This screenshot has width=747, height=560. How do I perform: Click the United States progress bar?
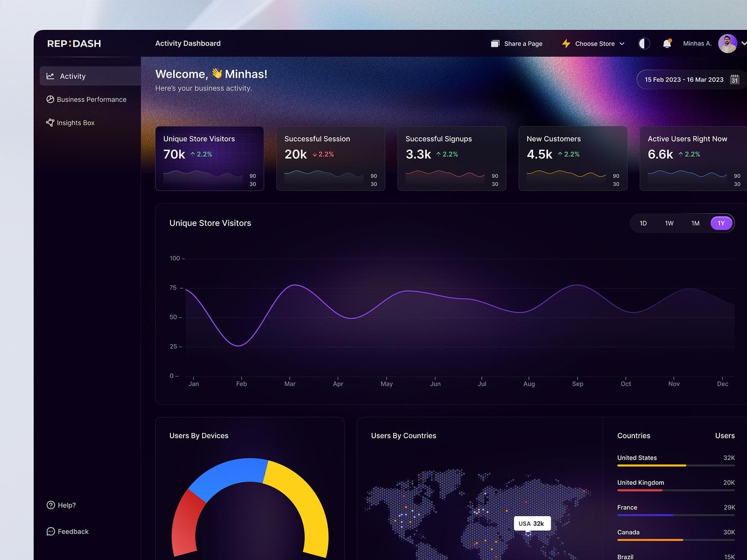pos(676,465)
